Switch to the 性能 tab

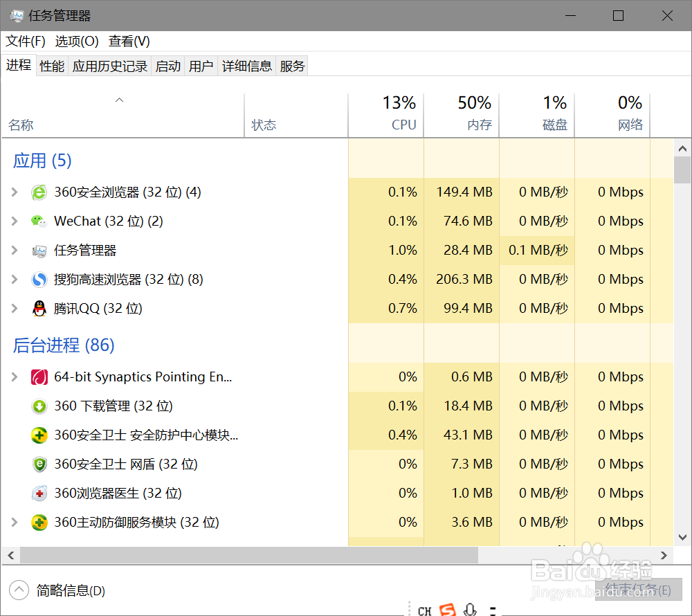point(52,66)
